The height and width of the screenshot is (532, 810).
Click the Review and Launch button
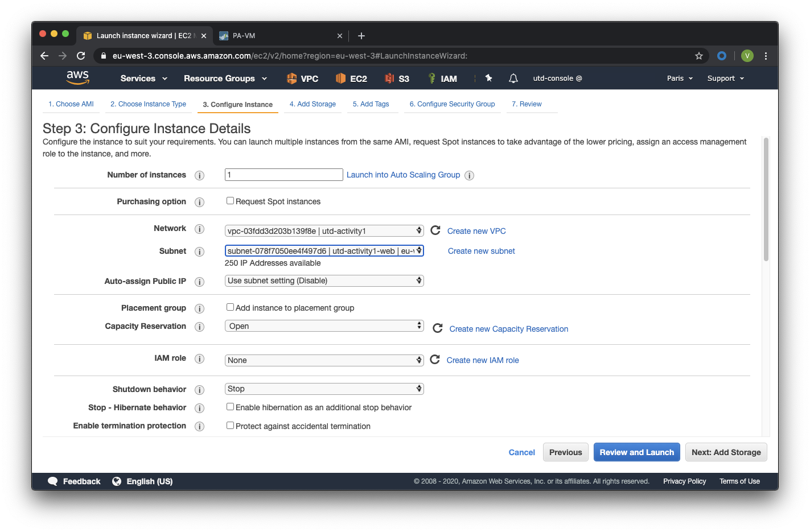637,452
